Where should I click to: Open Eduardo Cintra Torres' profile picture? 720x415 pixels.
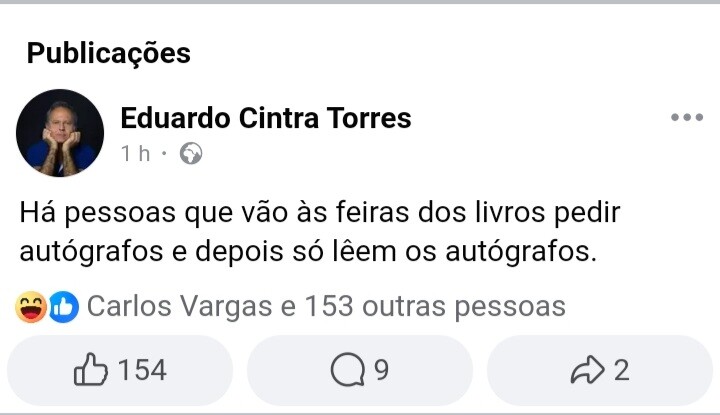pos(60,133)
